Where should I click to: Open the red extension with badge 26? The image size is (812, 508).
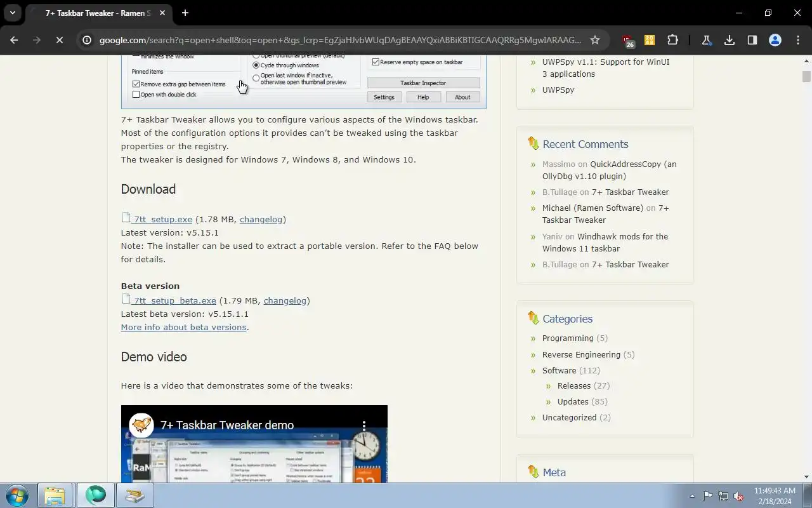point(628,41)
